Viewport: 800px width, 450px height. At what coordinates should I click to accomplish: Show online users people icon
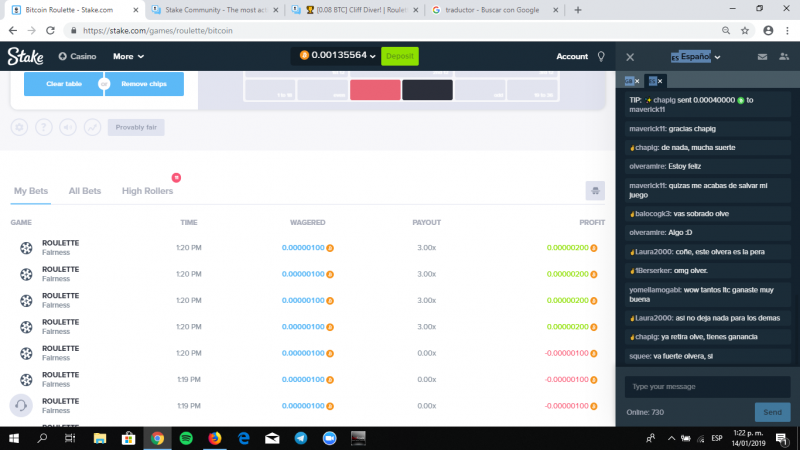784,57
